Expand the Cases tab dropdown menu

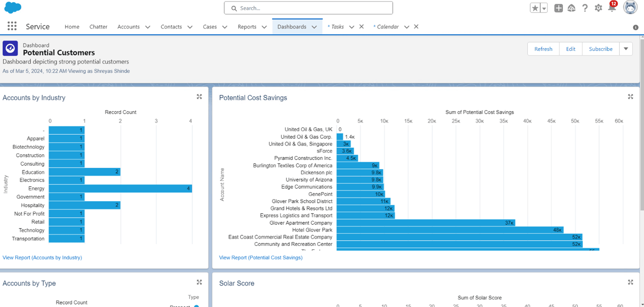225,27
